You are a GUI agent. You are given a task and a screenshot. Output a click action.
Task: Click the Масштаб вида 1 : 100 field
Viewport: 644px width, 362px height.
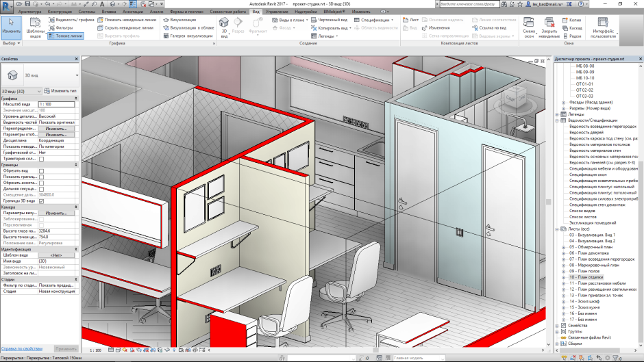tap(56, 104)
